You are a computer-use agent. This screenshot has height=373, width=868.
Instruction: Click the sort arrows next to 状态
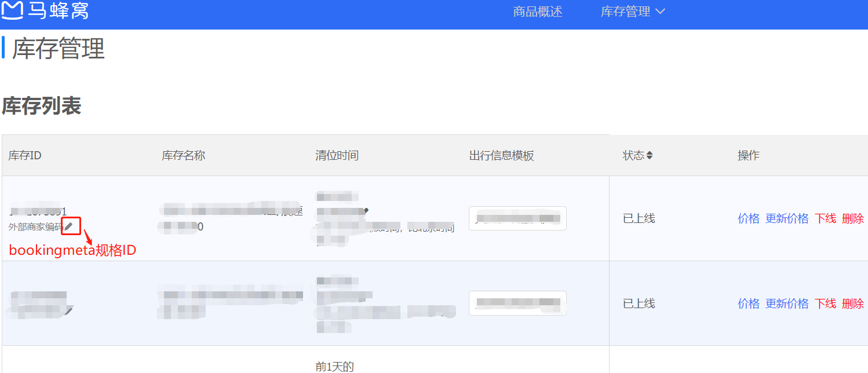(650, 156)
